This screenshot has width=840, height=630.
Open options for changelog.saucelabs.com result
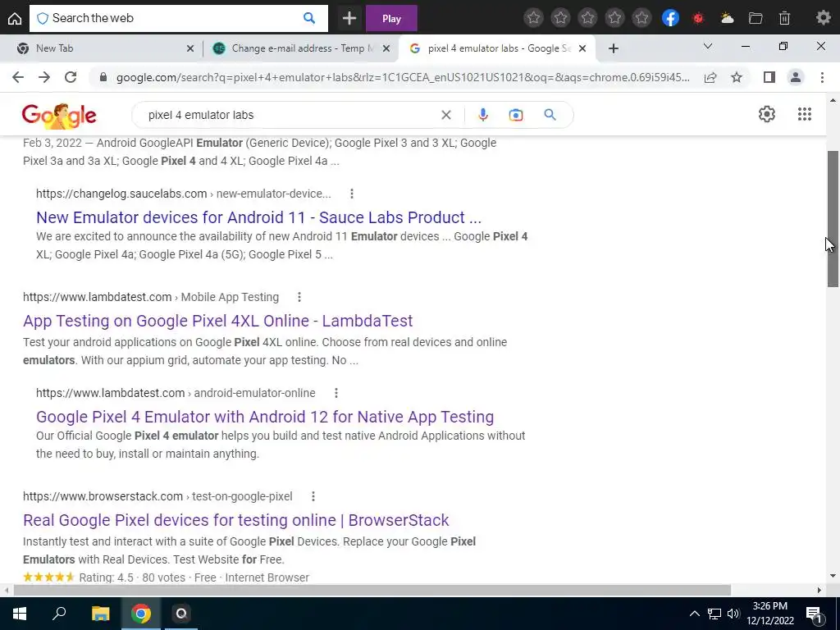[x=351, y=194]
